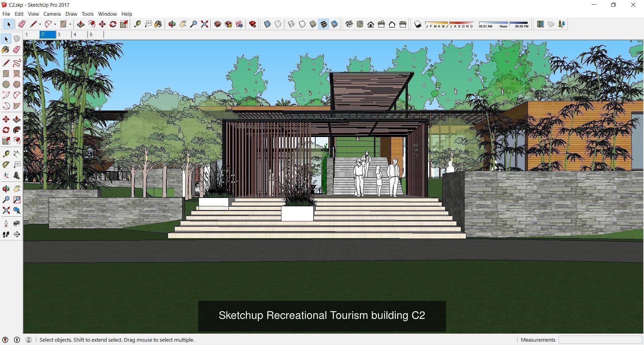Click Photo Textures person icon
This screenshot has width=644, height=345.
562,24
